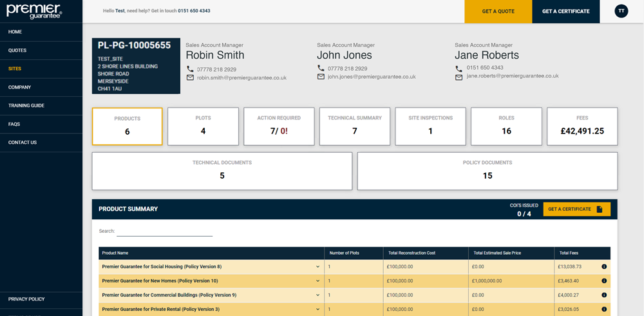Screen dimensions: 644x316
Task: Select the Technical Summary tile
Action: tap(354, 126)
